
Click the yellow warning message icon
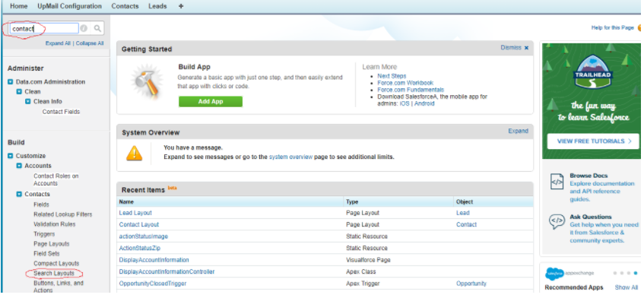point(134,153)
